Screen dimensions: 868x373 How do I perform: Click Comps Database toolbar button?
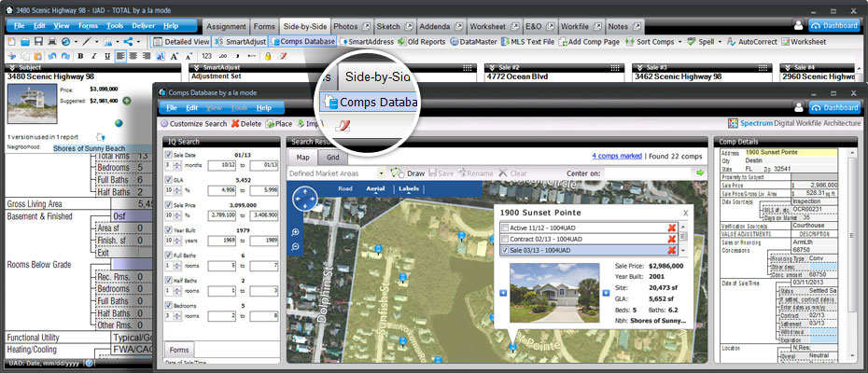pyautogui.click(x=302, y=42)
